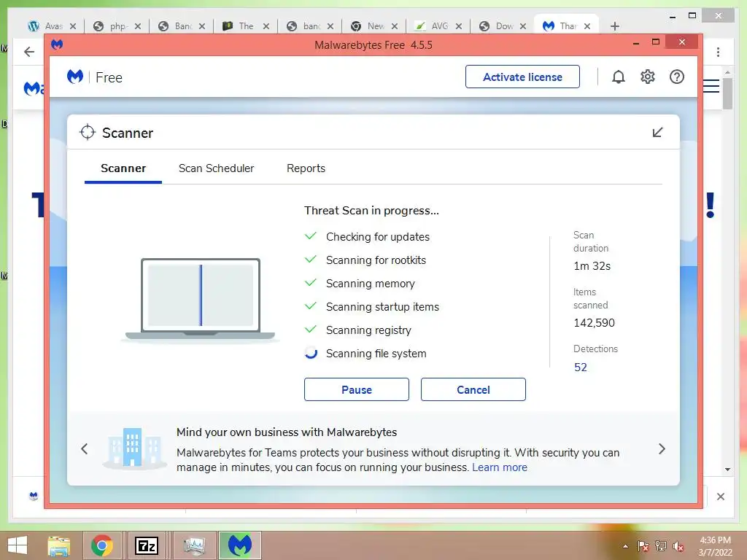
Task: Click the Checking for updates line
Action: point(377,237)
